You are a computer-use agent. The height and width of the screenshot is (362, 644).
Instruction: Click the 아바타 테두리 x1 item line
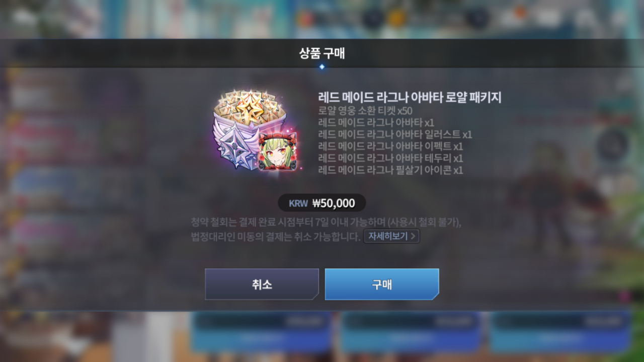[x=391, y=158]
